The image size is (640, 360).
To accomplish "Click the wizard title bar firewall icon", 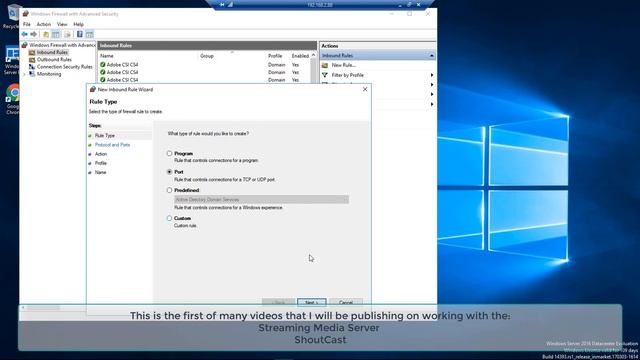I will tap(93, 89).
